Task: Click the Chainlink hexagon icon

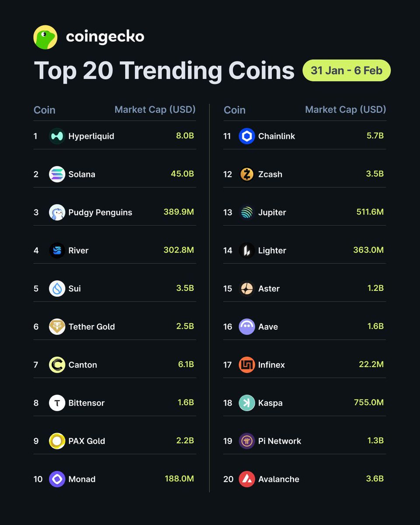Action: pos(247,136)
